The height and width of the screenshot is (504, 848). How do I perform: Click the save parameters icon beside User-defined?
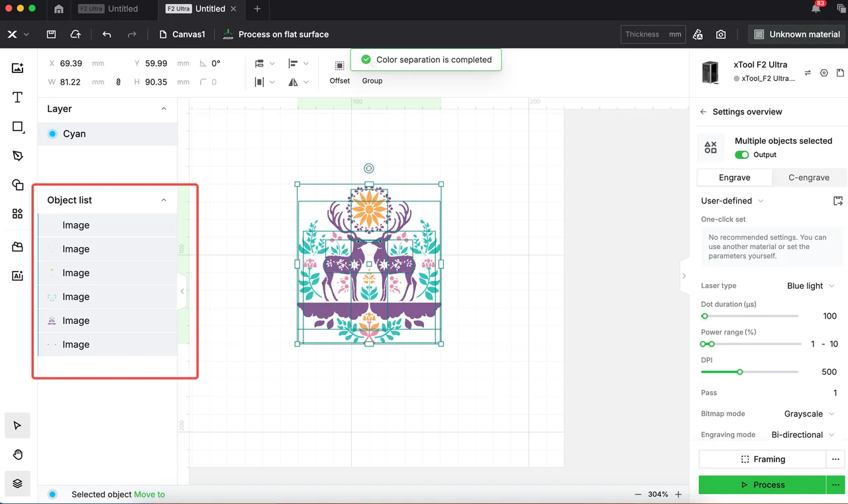[838, 201]
